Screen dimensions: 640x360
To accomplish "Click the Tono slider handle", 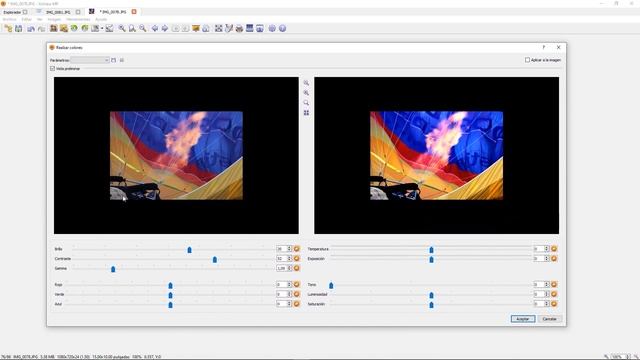I will [331, 285].
